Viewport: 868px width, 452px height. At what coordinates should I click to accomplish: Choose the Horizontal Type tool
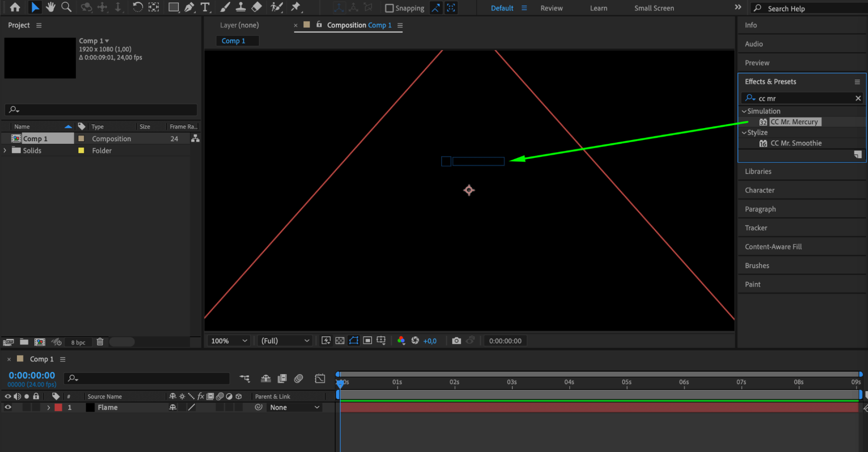click(205, 7)
